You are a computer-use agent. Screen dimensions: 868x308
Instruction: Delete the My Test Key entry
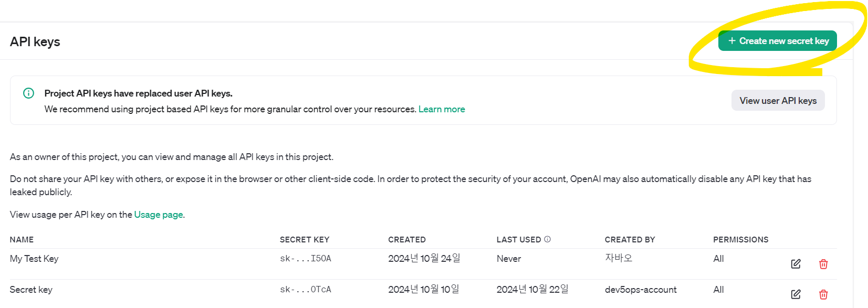pyautogui.click(x=823, y=264)
